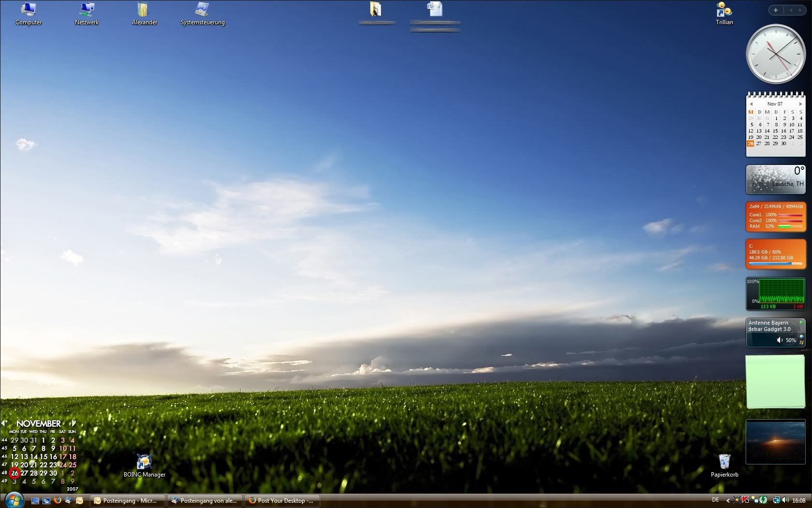Switch to Posteingang - Micr... taskbar window

pyautogui.click(x=127, y=501)
